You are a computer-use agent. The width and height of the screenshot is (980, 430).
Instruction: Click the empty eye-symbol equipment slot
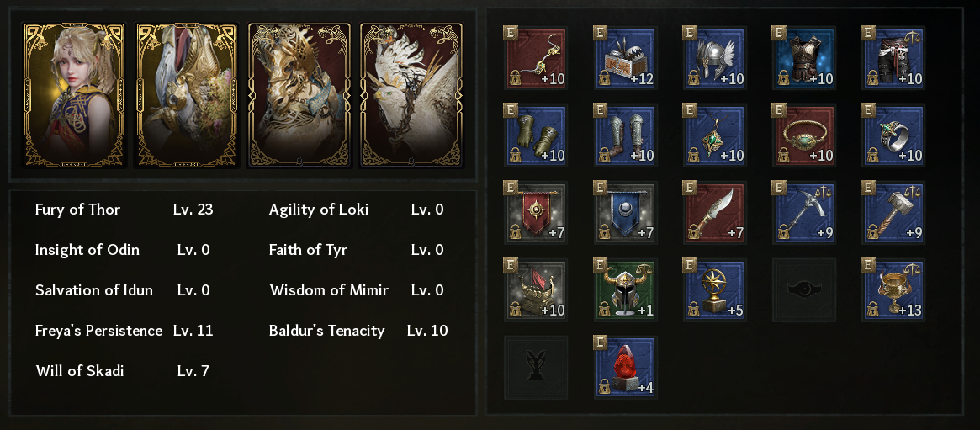pyautogui.click(x=803, y=290)
